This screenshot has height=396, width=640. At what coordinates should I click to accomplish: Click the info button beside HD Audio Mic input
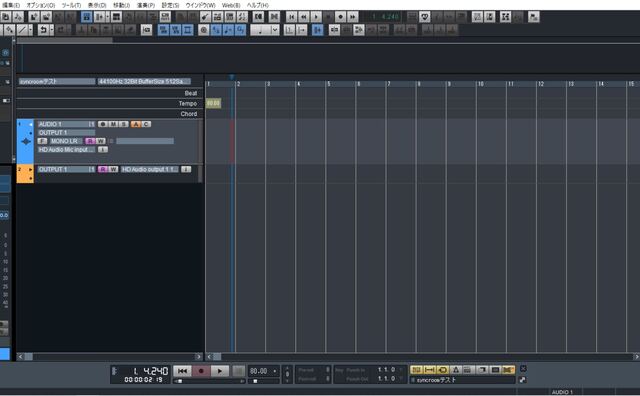[x=103, y=149]
